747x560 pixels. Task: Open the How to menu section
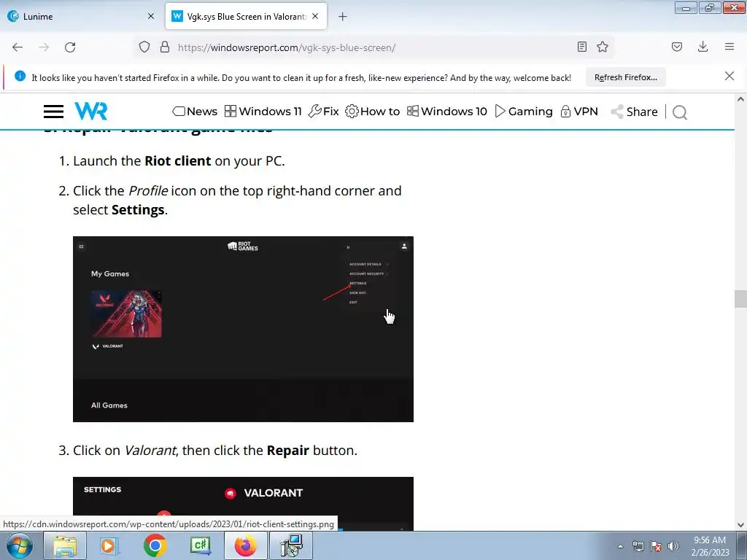click(373, 112)
